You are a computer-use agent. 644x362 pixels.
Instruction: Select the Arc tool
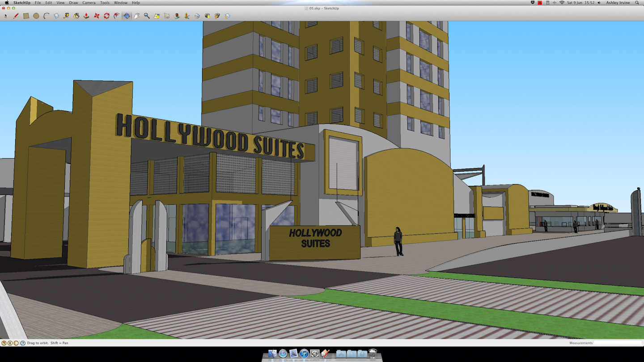(47, 16)
